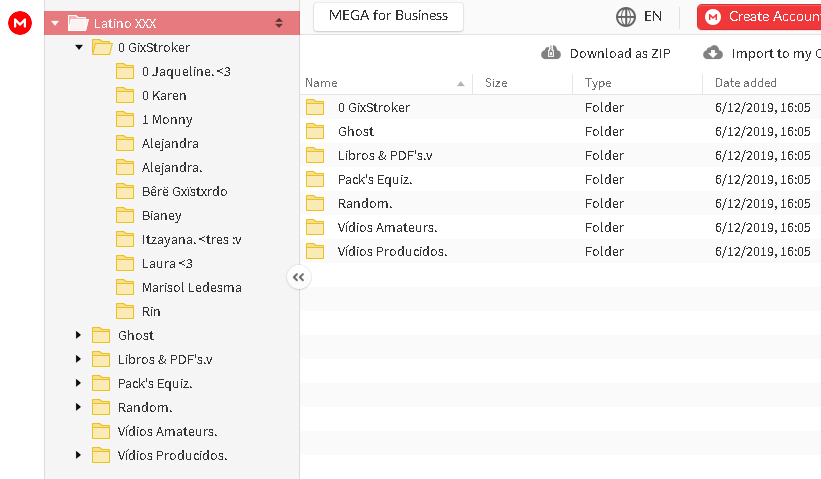The height and width of the screenshot is (479, 821).
Task: Expand Vídios Producidos. tree arrow
Action: 79,455
